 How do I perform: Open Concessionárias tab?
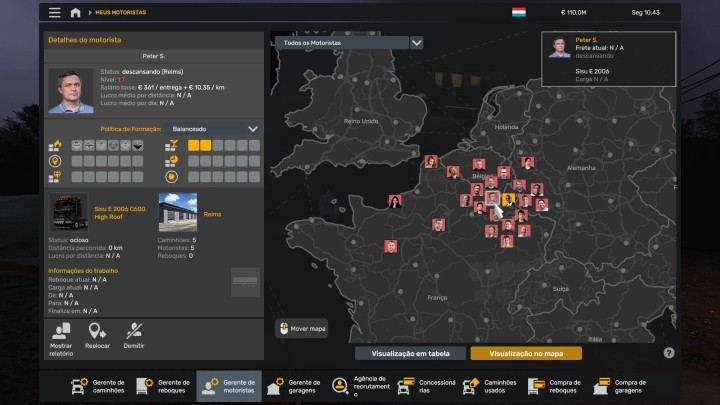point(426,386)
